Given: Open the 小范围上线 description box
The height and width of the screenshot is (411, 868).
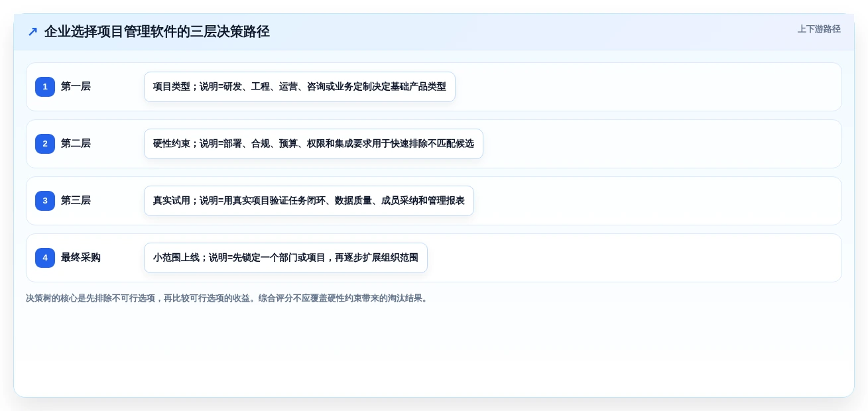Looking at the screenshot, I should tap(286, 258).
